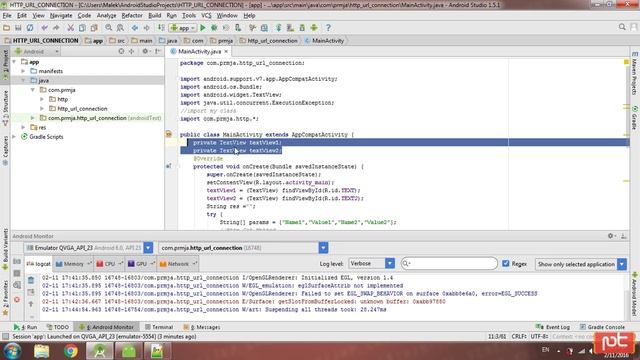Click the Open folder toolbar icon
The image size is (640, 360).
click(x=6, y=28)
